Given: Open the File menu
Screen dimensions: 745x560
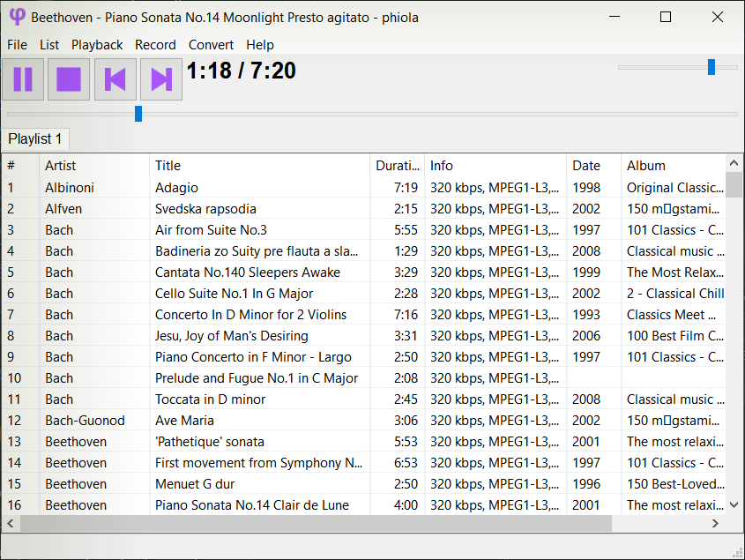Looking at the screenshot, I should click(17, 45).
